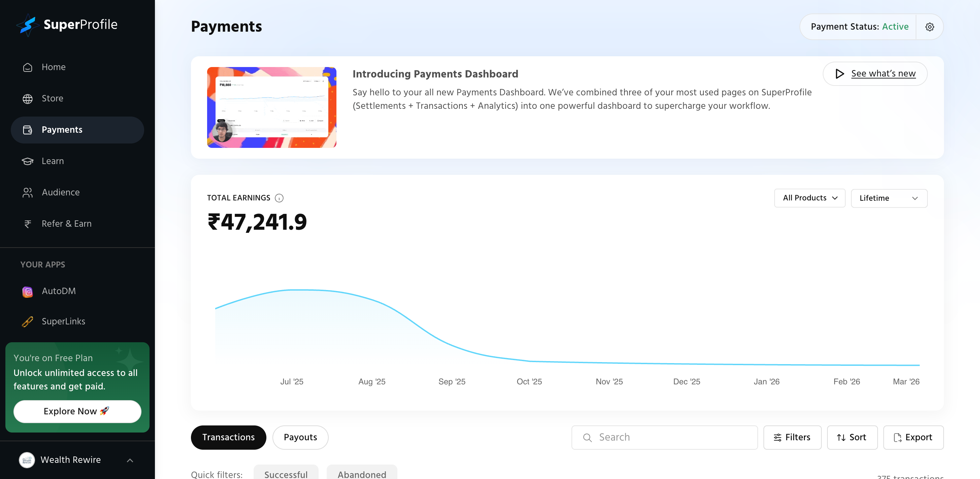The height and width of the screenshot is (479, 980).
Task: Toggle the Abandoned quick filter
Action: (361, 474)
